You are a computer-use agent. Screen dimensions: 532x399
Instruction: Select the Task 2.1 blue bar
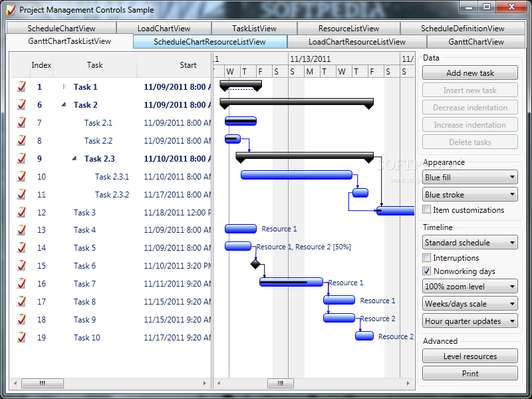241,121
